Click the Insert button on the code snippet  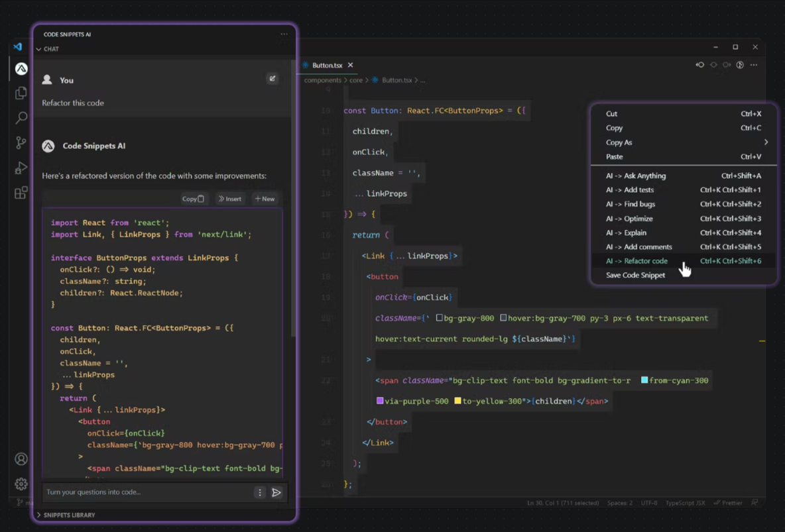229,198
